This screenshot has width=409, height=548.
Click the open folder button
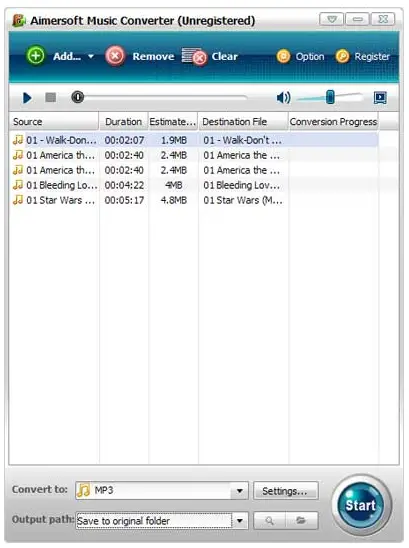(x=302, y=521)
